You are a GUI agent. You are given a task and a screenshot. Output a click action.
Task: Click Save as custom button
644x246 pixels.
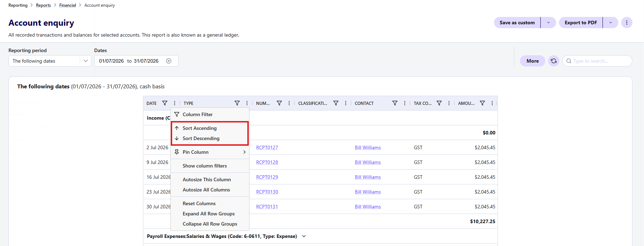pos(517,23)
